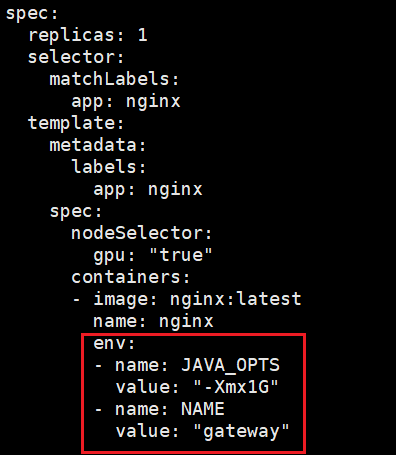Click the top-level spec: line
396x455 pixels.
(32, 14)
